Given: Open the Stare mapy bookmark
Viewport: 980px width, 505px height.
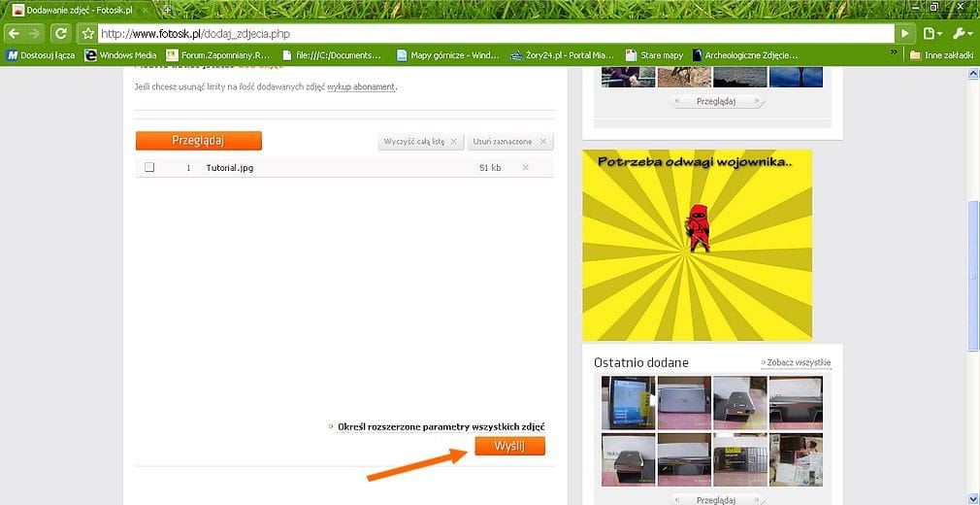Looking at the screenshot, I should pyautogui.click(x=654, y=55).
